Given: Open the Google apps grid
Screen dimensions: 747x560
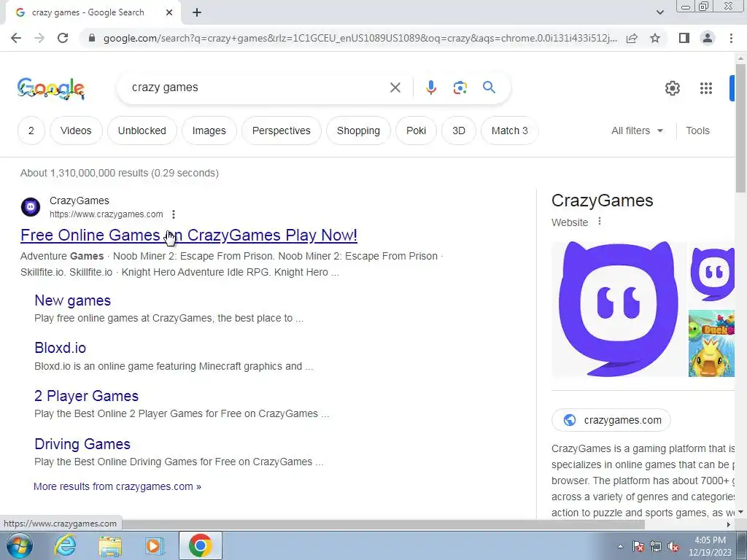Looking at the screenshot, I should tap(706, 88).
